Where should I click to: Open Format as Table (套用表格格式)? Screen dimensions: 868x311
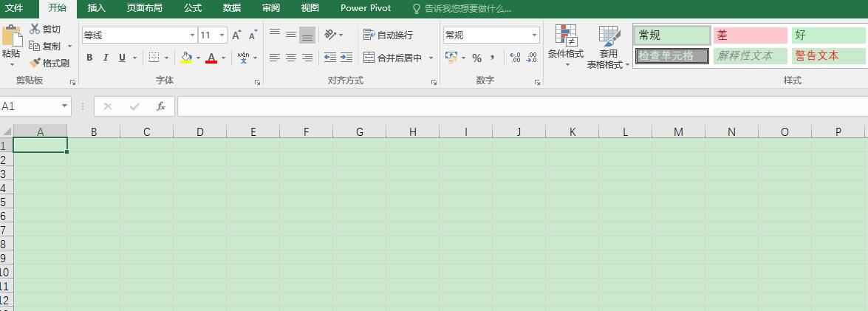click(608, 47)
